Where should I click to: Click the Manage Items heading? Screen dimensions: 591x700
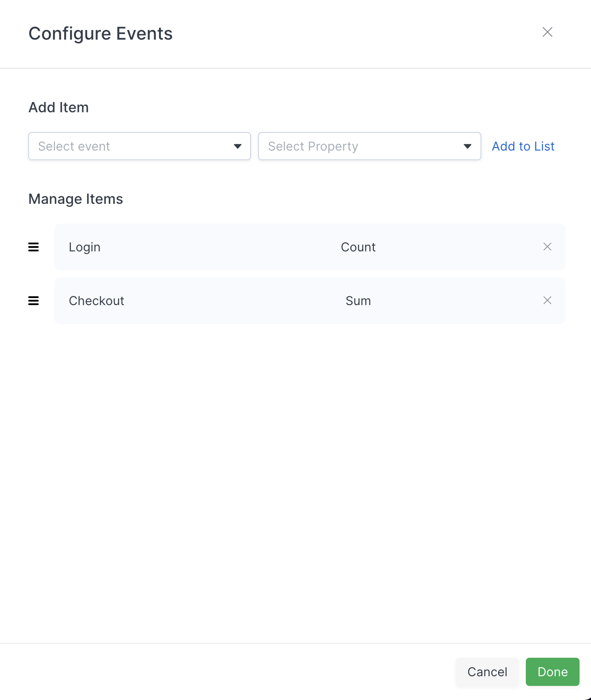pos(76,199)
